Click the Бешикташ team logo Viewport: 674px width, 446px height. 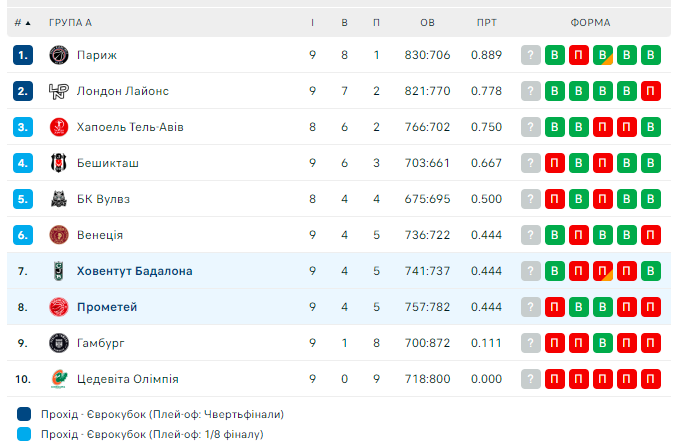click(x=58, y=163)
